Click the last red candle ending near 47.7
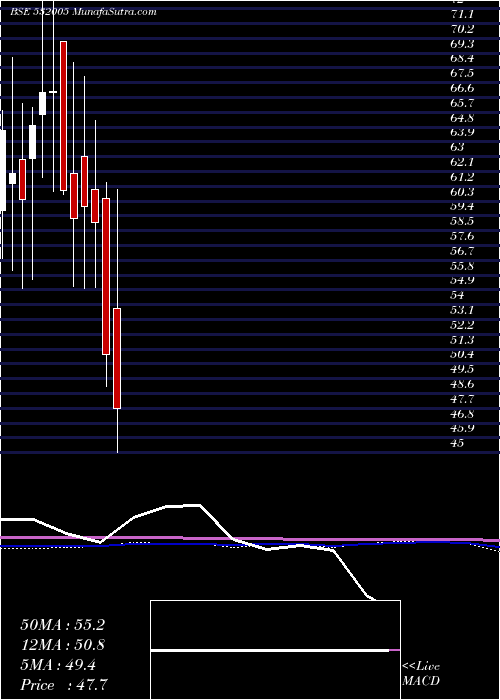 point(117,358)
